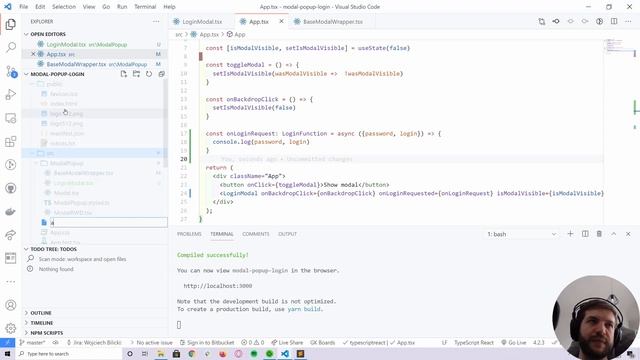Click Sign in to Bitbucket status item

[207, 342]
